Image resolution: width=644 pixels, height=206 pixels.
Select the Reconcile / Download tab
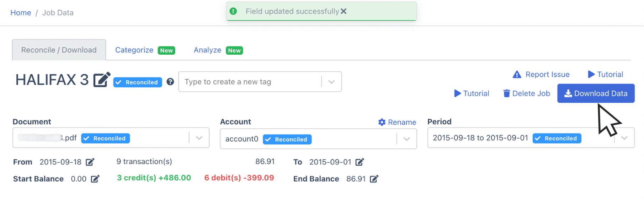[x=58, y=50]
